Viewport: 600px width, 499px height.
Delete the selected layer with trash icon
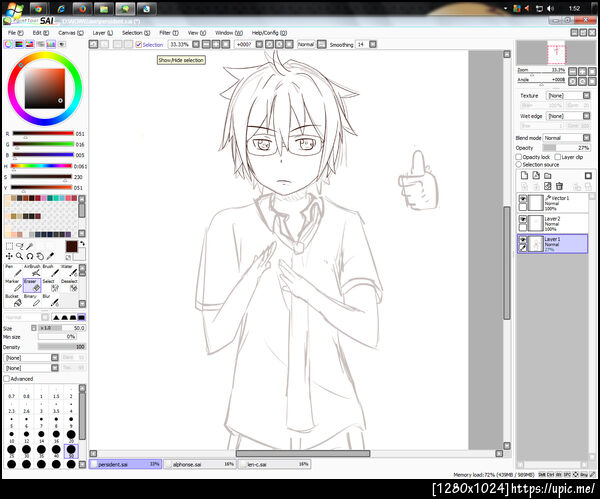[x=559, y=186]
